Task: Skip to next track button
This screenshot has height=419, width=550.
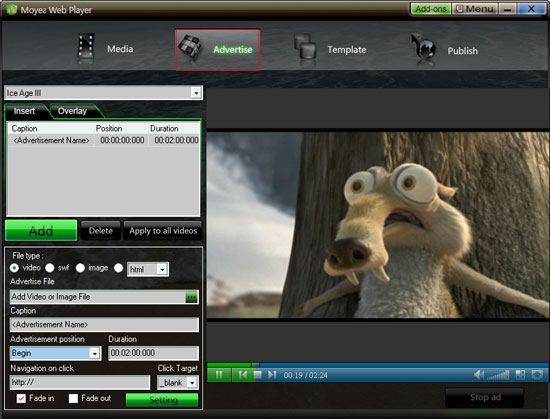Action: (272, 375)
